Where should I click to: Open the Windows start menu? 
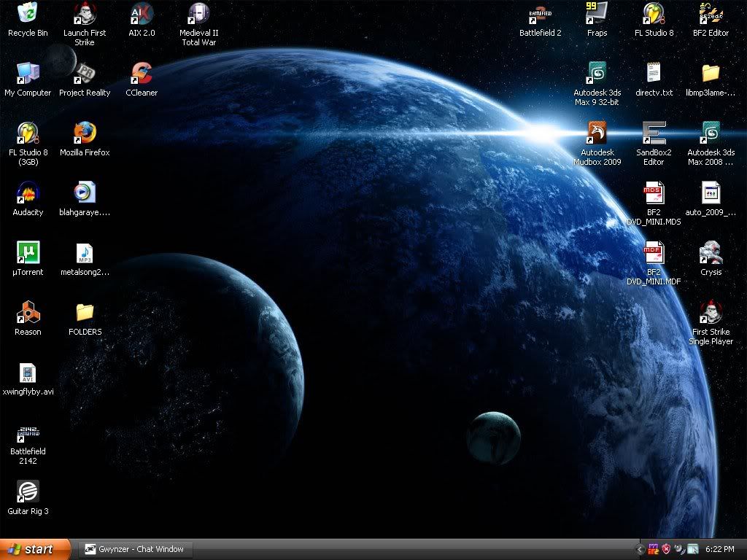35,549
